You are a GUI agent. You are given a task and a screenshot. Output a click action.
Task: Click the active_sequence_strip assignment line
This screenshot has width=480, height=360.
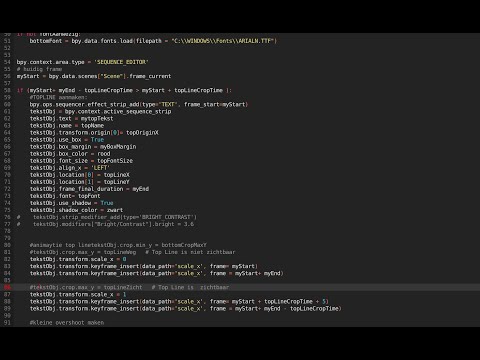click(x=100, y=111)
